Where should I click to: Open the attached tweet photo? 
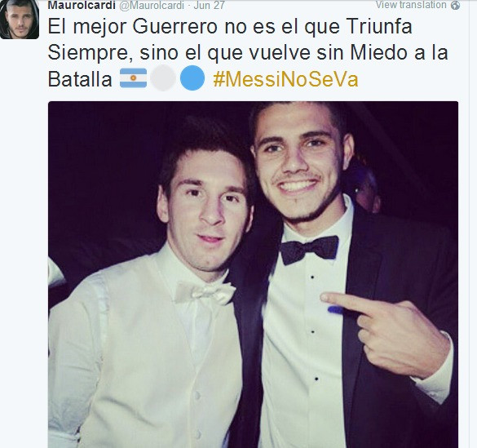coord(253,274)
